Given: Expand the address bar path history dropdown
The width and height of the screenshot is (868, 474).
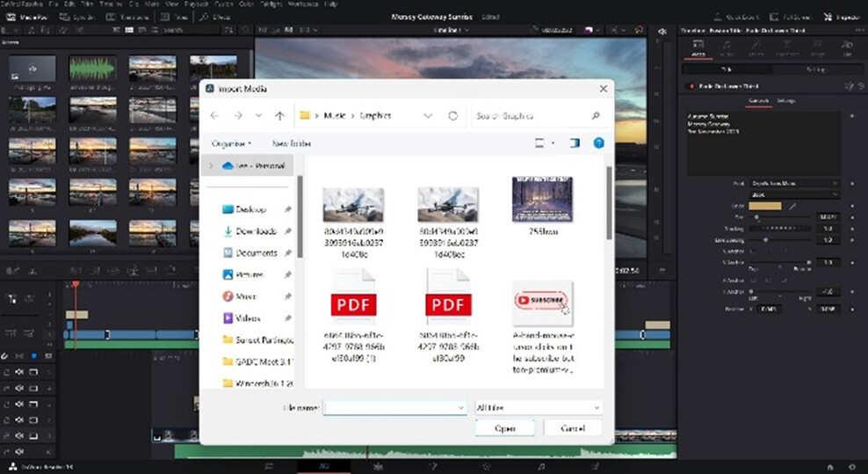Looking at the screenshot, I should pos(428,115).
